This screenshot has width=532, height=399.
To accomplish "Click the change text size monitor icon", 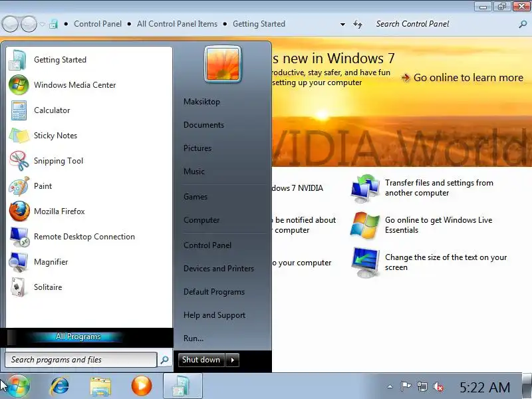I will (x=365, y=262).
